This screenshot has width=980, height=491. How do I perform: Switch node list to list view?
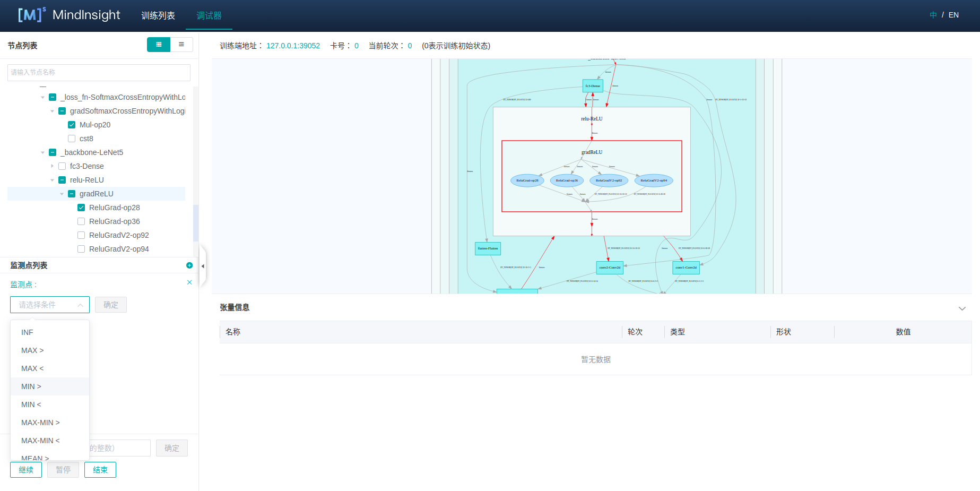click(x=181, y=45)
